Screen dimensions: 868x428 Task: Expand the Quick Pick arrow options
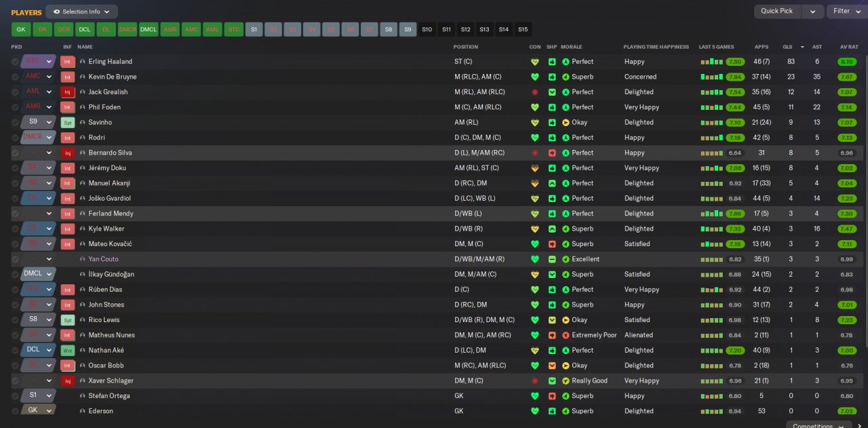pyautogui.click(x=812, y=12)
